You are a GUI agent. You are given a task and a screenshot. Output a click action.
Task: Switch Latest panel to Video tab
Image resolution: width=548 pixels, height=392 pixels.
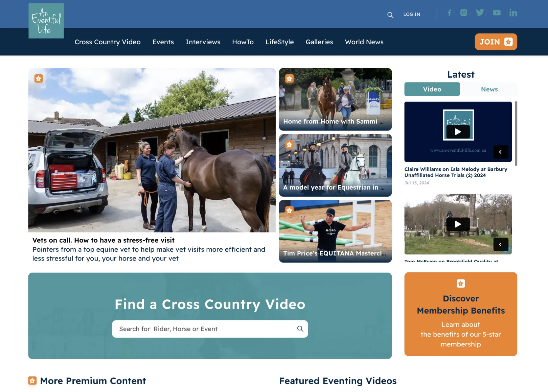point(432,89)
